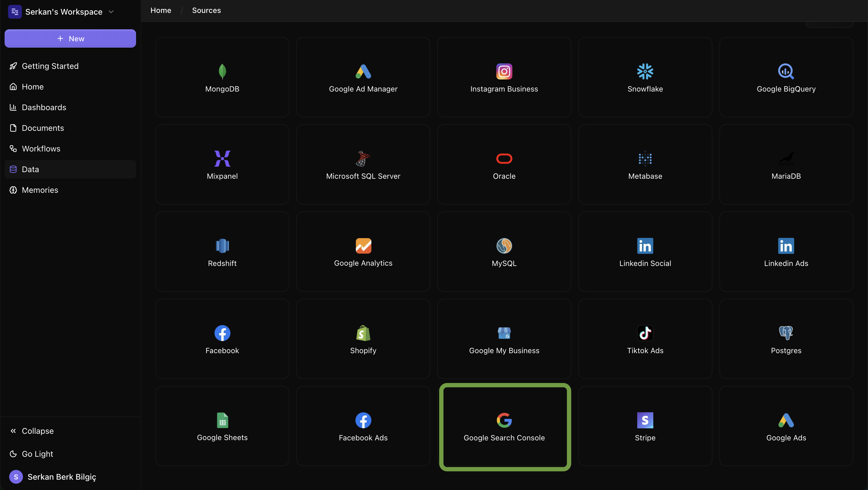Click the 'Stripe' card label

tap(645, 438)
